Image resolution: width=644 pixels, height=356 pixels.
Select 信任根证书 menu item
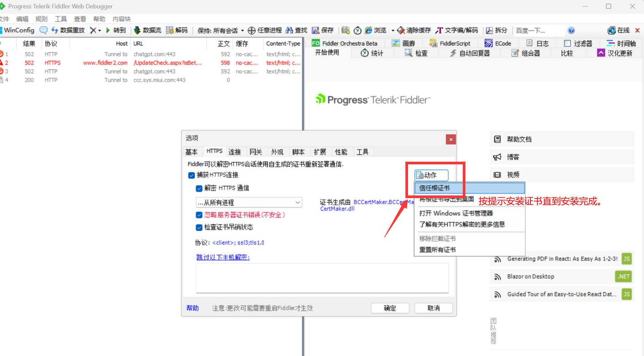(469, 188)
